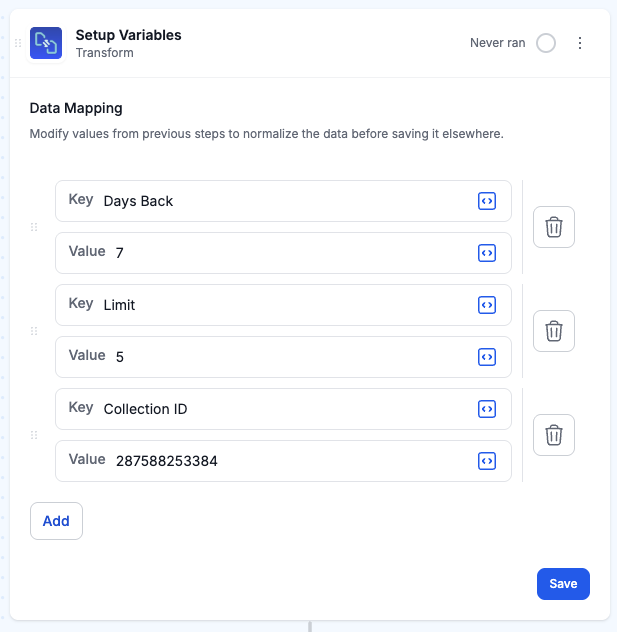Focus the Days Back key input field
617x632 pixels.
pyautogui.click(x=283, y=201)
